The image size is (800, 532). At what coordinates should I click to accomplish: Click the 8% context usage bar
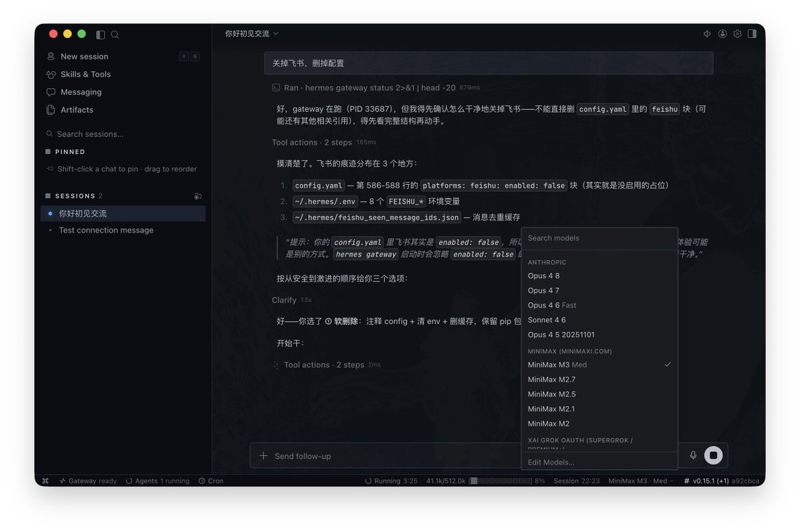(x=507, y=481)
